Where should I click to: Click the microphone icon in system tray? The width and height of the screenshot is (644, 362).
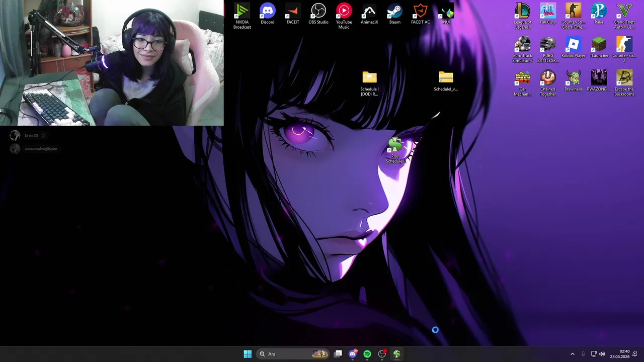tap(583, 354)
